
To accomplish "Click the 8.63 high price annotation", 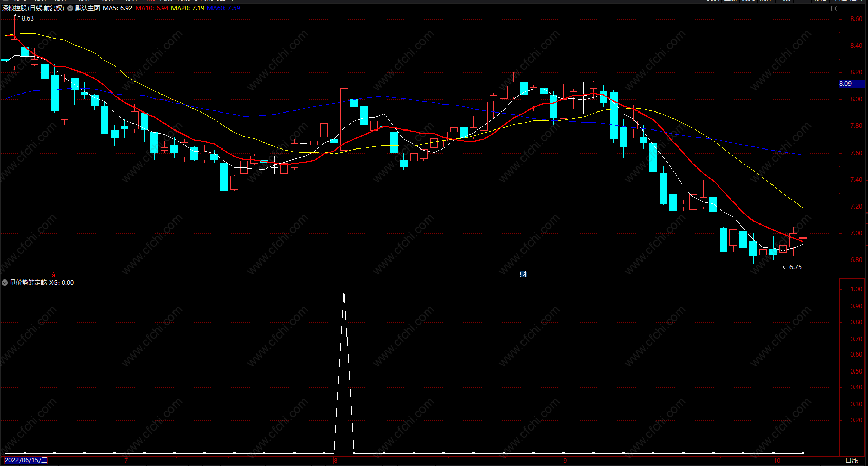I will click(28, 18).
